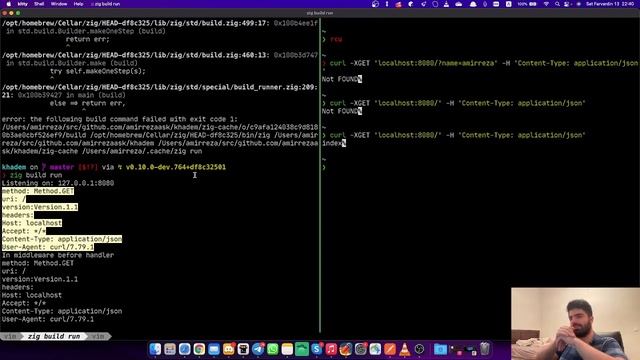Open the Control Center menu bar icon
This screenshot has height=360, width=640.
click(x=567, y=4)
